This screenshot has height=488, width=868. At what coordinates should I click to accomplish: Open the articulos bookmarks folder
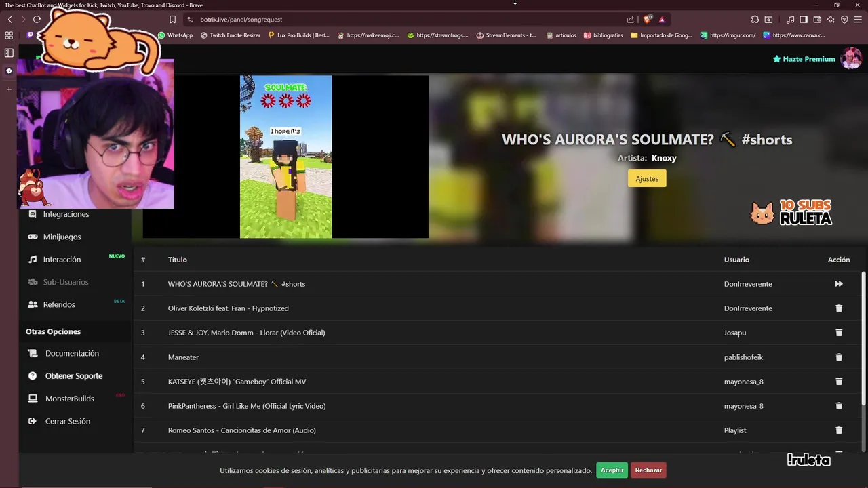click(561, 35)
